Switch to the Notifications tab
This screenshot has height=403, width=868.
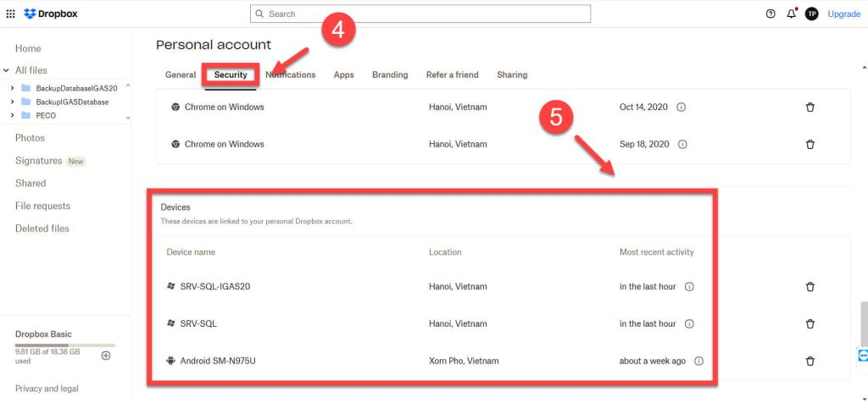point(291,75)
